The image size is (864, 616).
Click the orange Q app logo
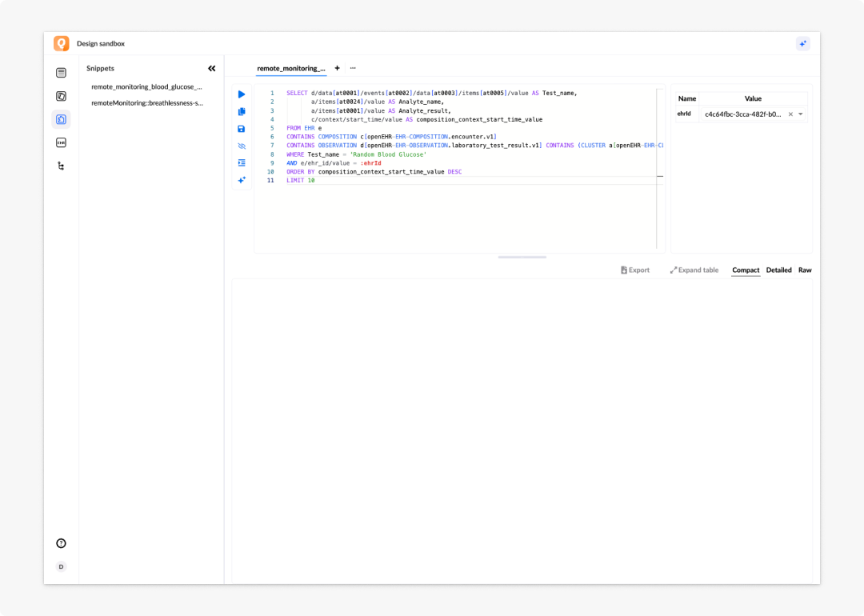click(61, 43)
